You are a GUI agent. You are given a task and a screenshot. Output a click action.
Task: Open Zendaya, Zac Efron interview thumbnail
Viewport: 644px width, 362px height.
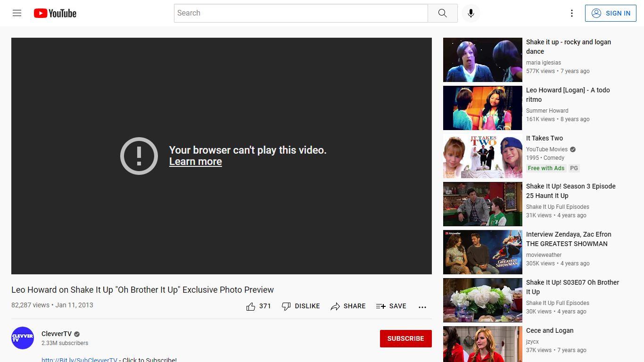click(x=483, y=252)
